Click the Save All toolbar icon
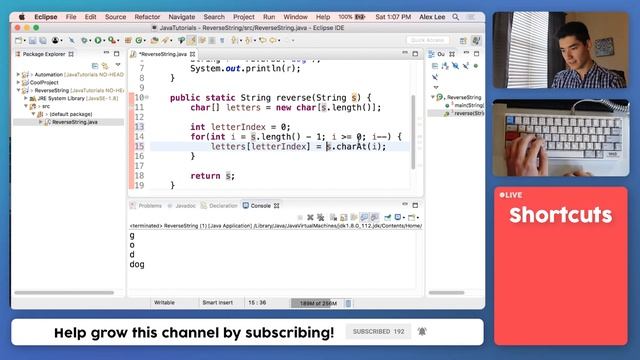 pyautogui.click(x=43, y=40)
